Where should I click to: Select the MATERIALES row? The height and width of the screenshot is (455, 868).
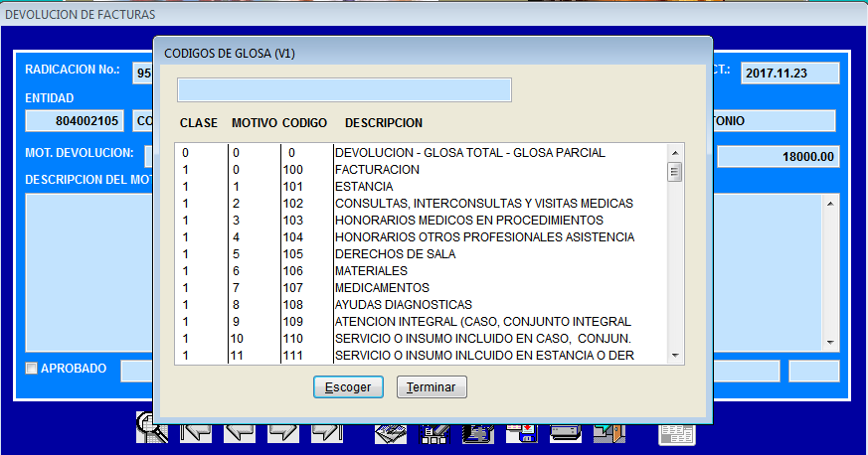click(421, 271)
